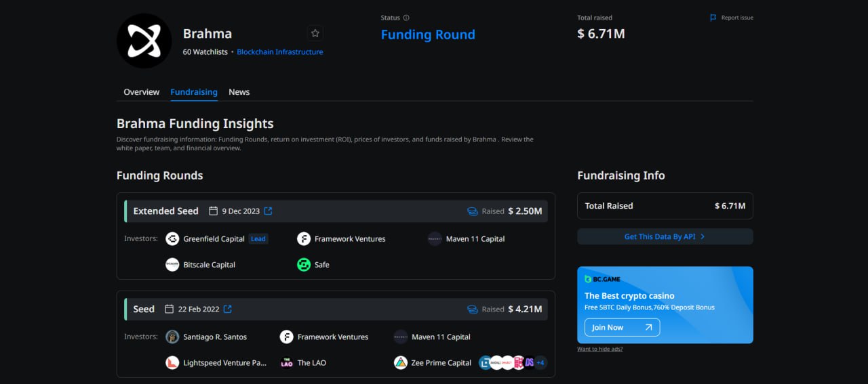This screenshot has height=384, width=868.
Task: Click Join Now button in BC.GAME ad
Action: tap(622, 328)
